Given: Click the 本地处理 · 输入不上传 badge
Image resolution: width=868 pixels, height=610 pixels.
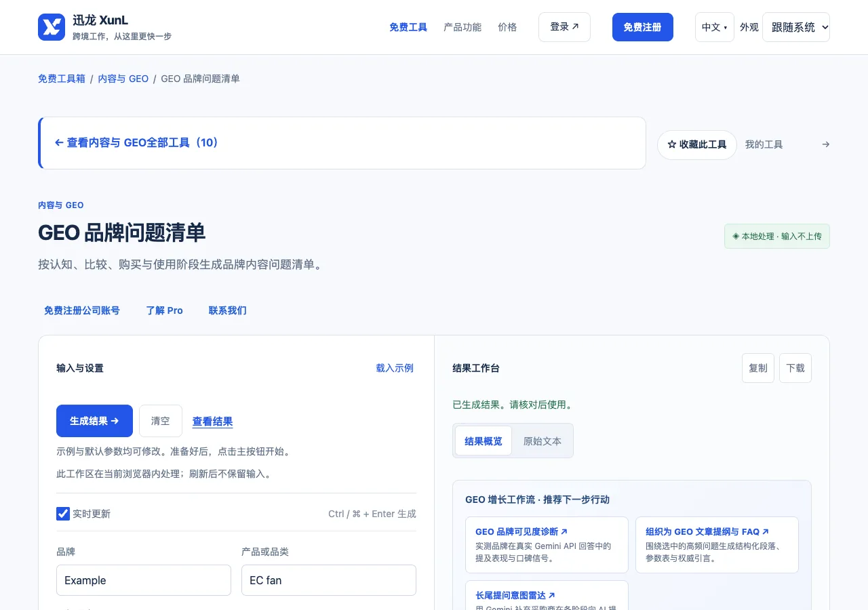Looking at the screenshot, I should (x=777, y=237).
